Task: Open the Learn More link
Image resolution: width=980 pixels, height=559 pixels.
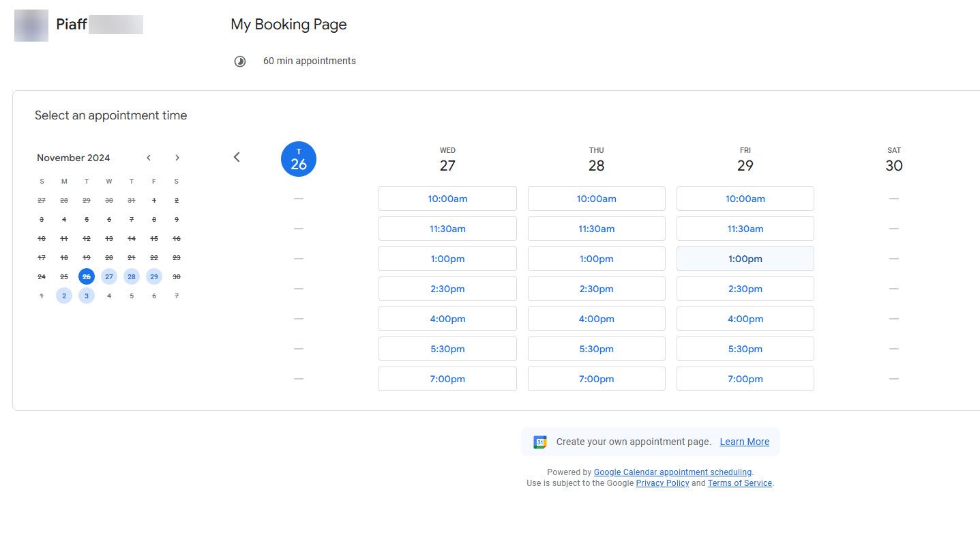Action: [744, 442]
